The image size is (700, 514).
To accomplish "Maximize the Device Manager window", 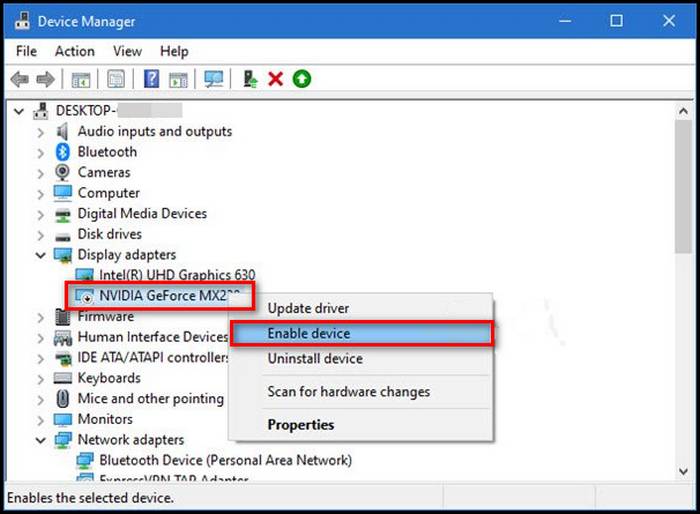I will point(617,21).
